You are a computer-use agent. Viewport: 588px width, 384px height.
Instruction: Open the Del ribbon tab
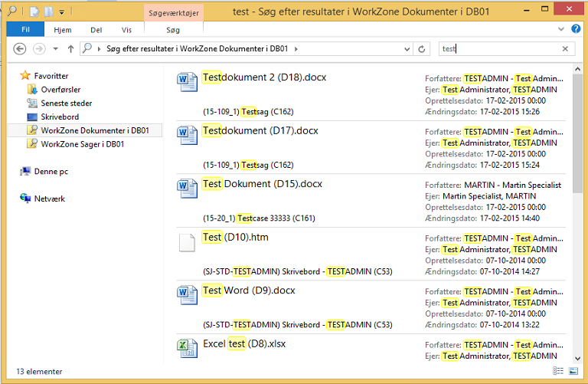click(96, 30)
